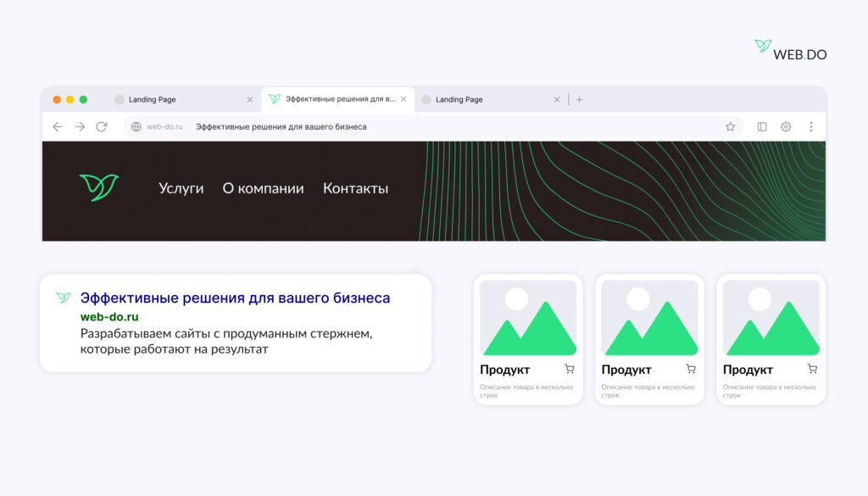Open the first product image thumbnail
The height and width of the screenshot is (496, 868).
click(528, 318)
